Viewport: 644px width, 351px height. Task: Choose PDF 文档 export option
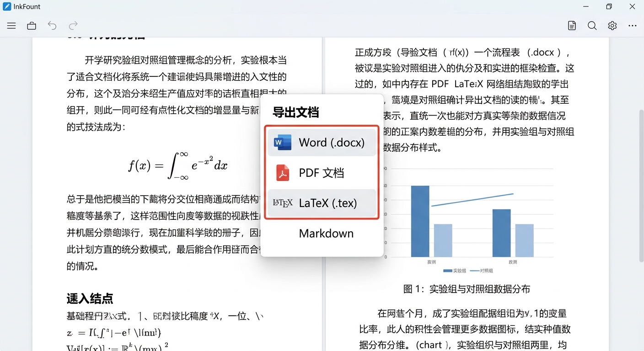tap(322, 173)
